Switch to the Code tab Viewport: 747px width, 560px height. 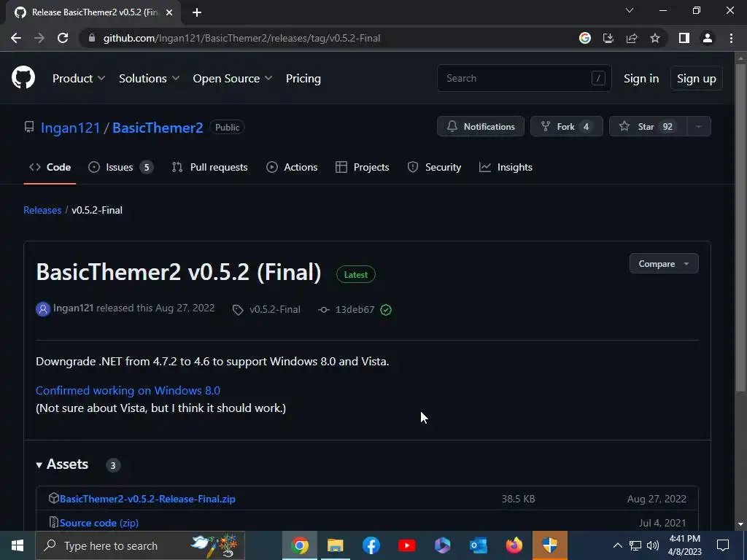pos(50,167)
